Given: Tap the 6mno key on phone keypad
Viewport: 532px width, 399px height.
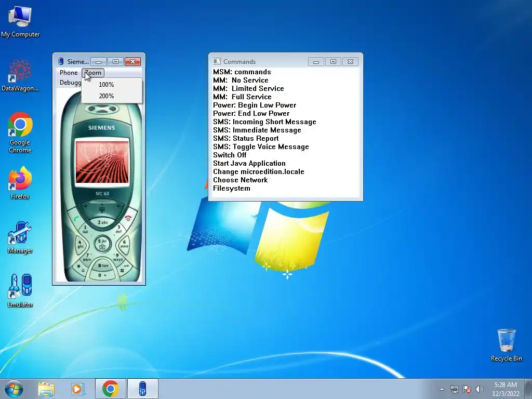Looking at the screenshot, I should coord(124,245).
